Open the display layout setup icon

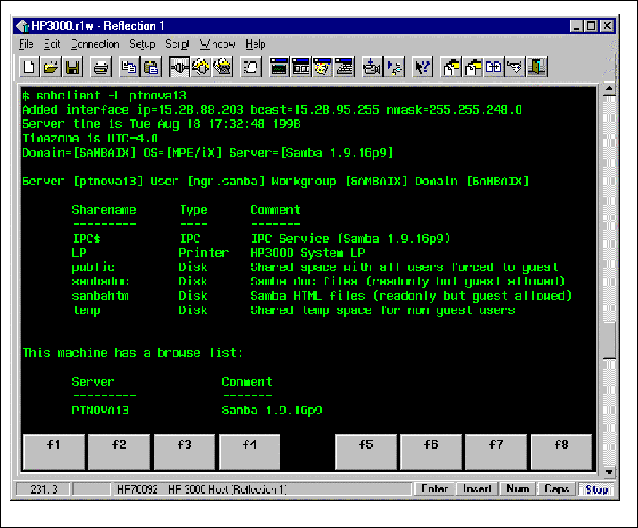pyautogui.click(x=301, y=67)
